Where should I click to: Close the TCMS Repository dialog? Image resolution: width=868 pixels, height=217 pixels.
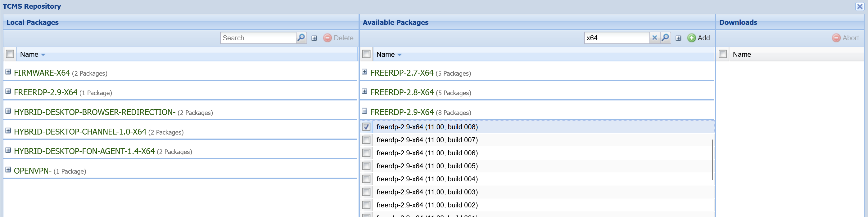(860, 7)
